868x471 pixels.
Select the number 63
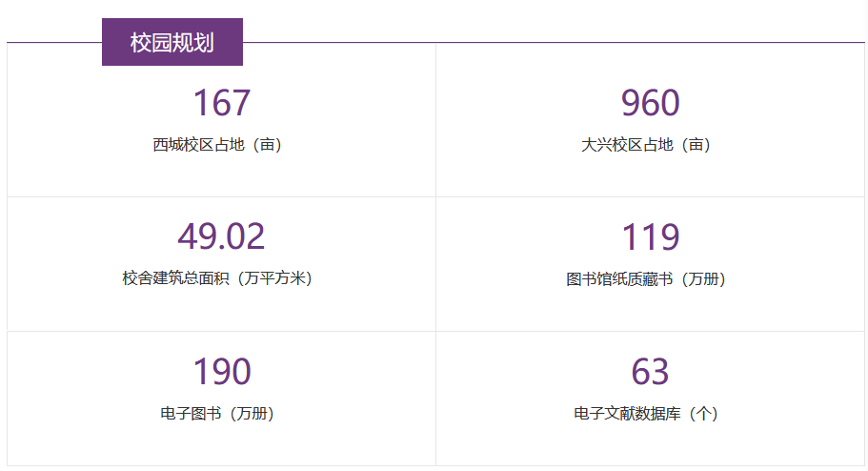[650, 372]
